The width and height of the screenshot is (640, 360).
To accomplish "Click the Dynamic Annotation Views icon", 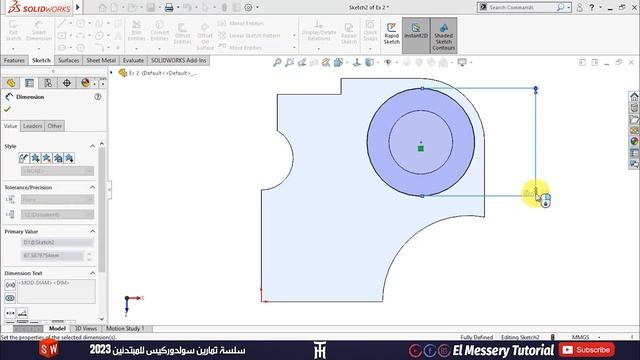I will [325, 62].
